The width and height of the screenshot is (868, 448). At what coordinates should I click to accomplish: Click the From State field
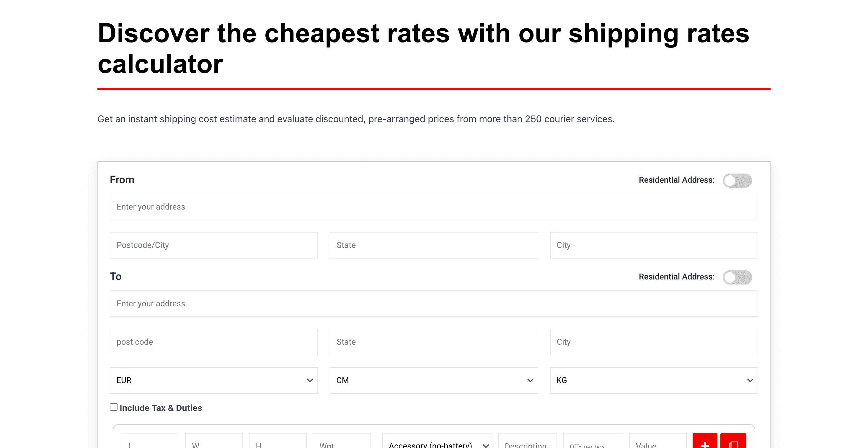coord(434,245)
